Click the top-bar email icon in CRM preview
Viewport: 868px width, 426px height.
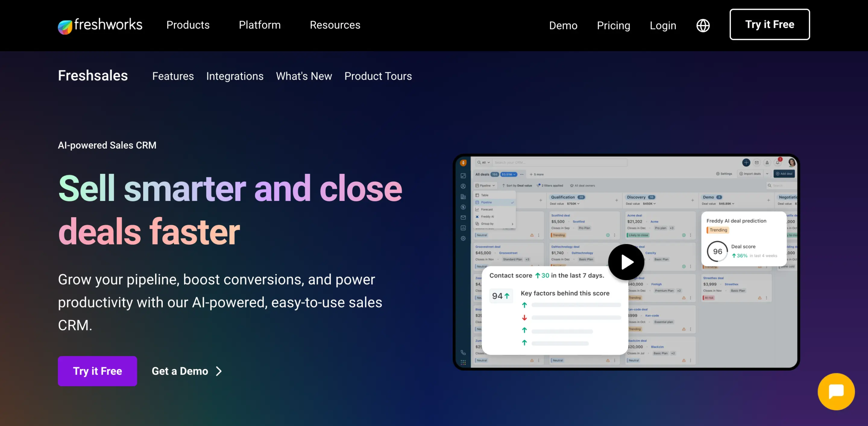(756, 163)
